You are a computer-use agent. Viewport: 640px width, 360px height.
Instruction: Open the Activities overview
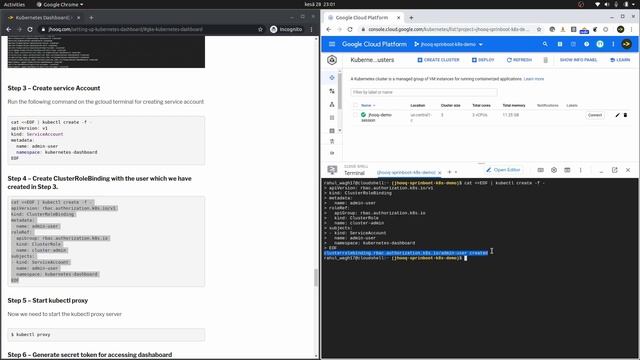click(14, 4)
